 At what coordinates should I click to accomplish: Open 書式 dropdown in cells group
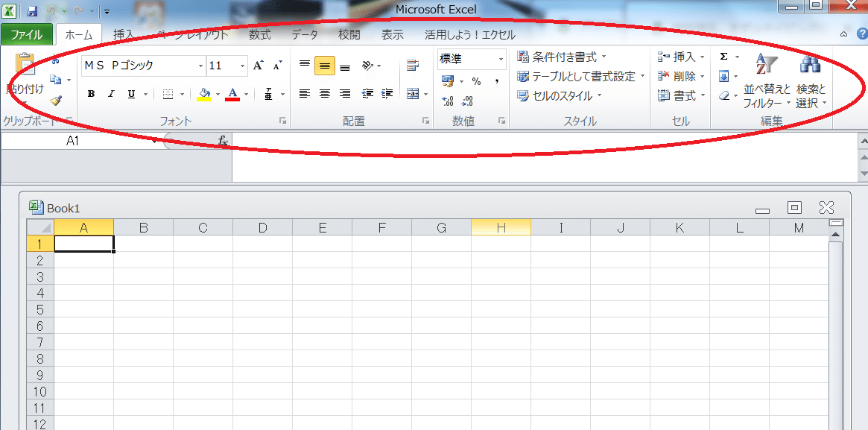tap(681, 95)
